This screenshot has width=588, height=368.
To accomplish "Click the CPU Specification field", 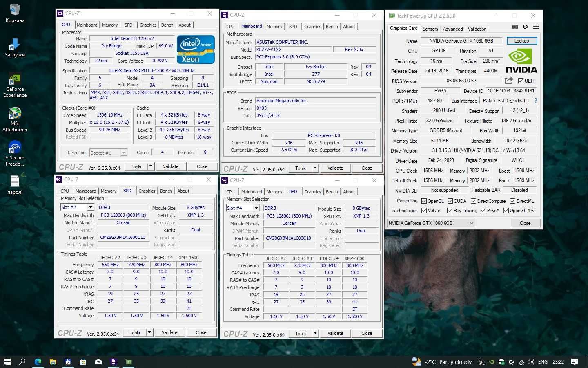I will click(x=151, y=70).
